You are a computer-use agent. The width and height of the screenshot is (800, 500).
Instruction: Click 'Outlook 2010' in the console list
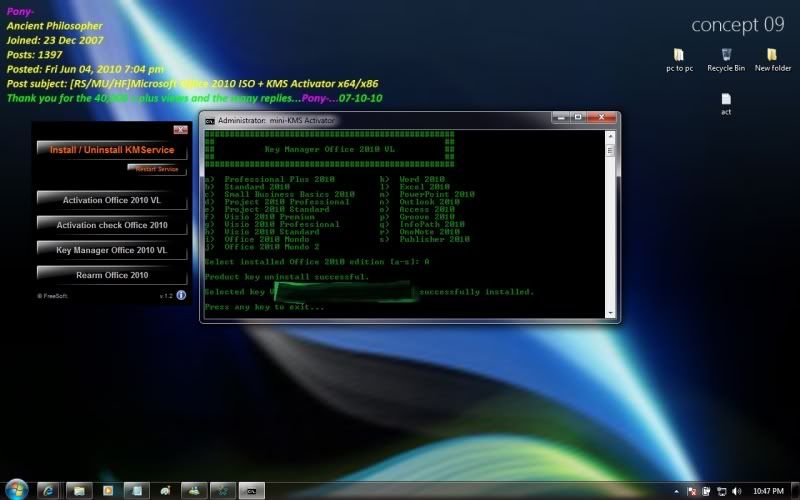click(429, 202)
